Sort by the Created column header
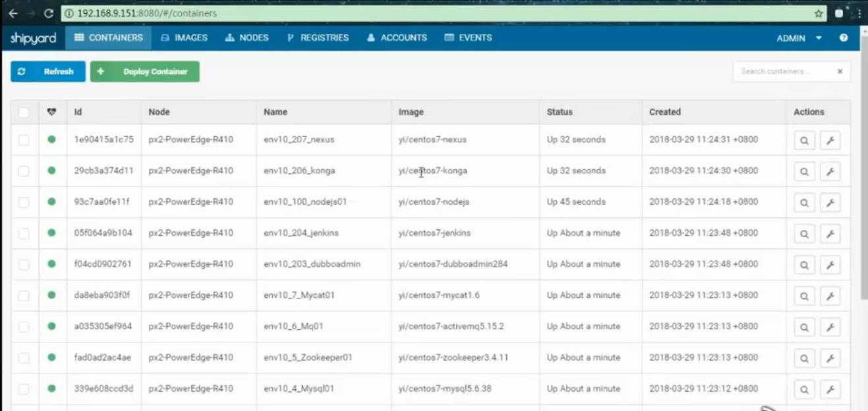The width and height of the screenshot is (868, 411). click(x=665, y=112)
